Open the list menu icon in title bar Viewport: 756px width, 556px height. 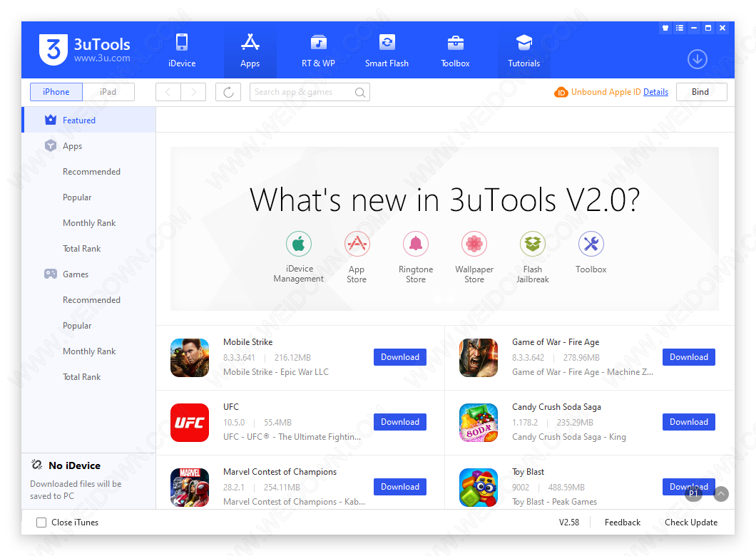point(680,28)
